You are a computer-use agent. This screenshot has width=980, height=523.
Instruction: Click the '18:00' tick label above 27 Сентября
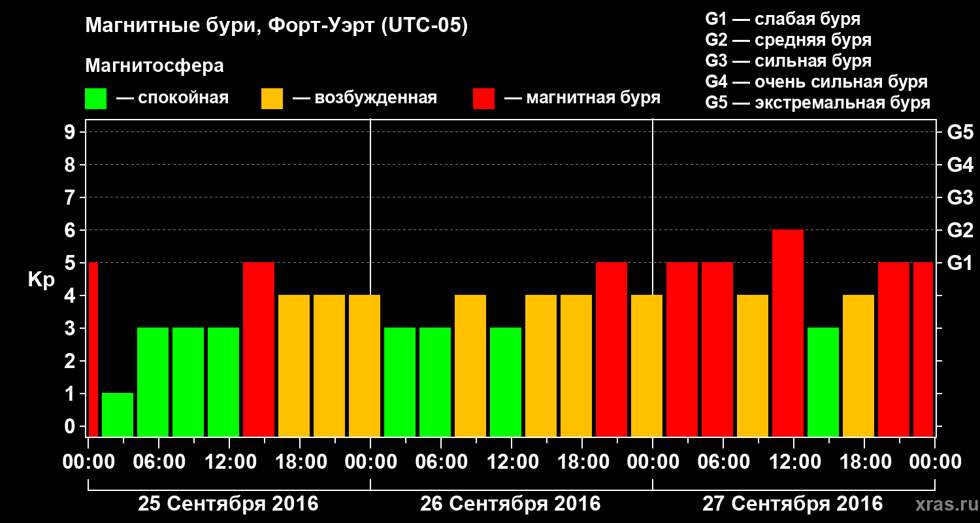[864, 462]
